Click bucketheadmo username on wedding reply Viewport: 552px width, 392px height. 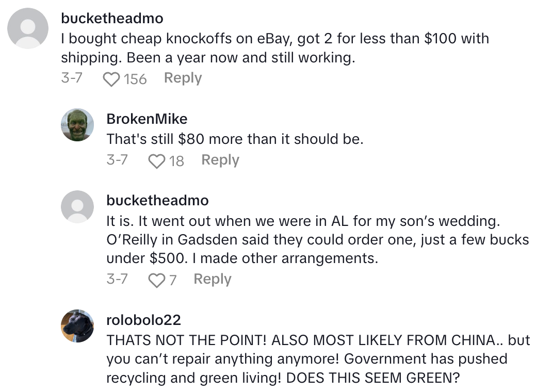(x=157, y=200)
